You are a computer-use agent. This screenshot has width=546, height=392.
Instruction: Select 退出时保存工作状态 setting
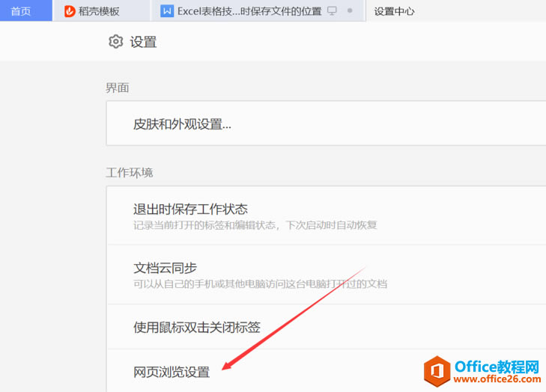[x=326, y=215]
